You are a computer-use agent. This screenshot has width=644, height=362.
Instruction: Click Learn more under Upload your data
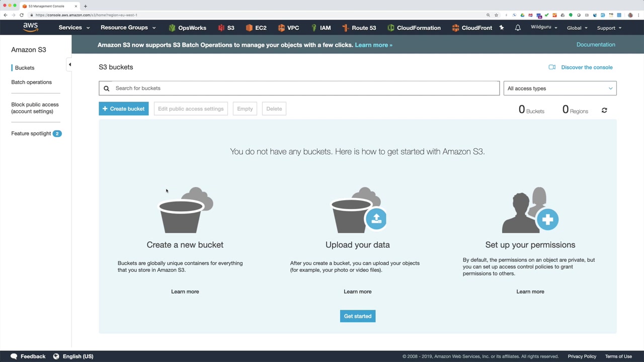point(358,292)
